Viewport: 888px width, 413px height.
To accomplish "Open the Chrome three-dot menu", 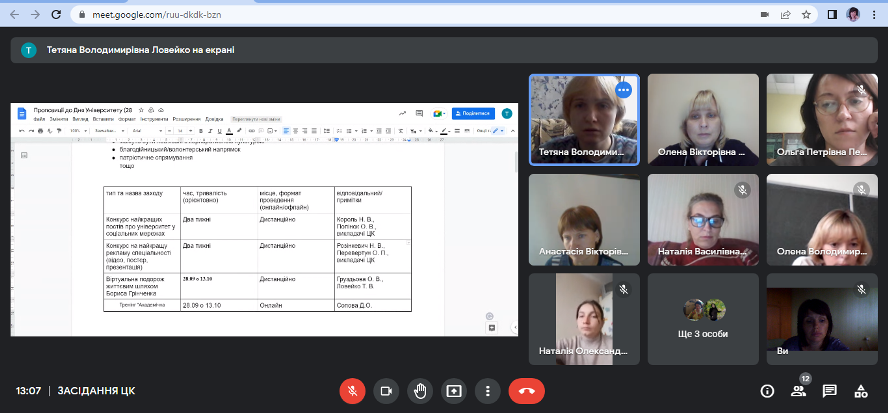I will pos(874,15).
